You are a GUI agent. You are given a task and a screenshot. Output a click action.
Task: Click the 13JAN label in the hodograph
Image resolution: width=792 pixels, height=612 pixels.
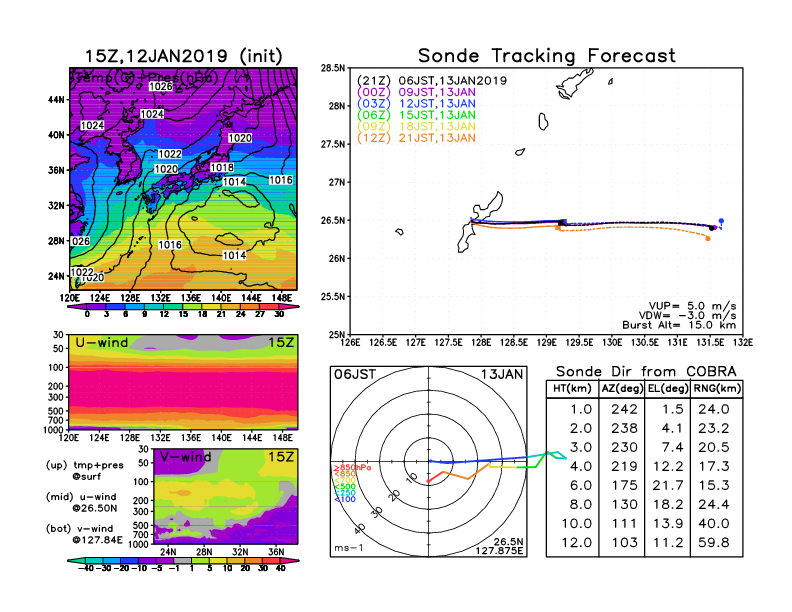click(502, 374)
